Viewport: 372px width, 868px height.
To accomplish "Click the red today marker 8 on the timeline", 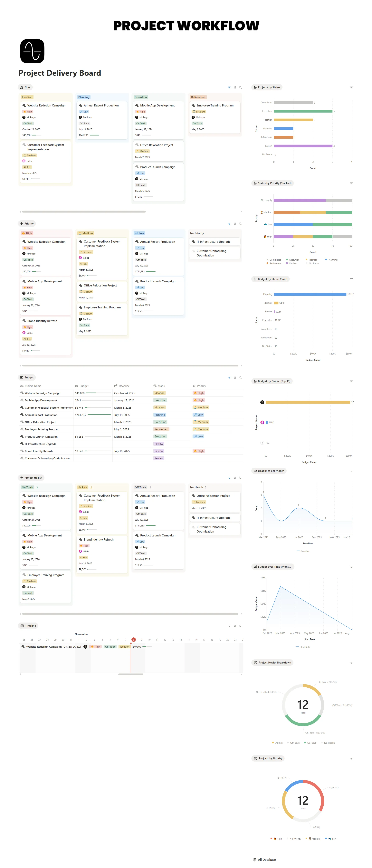I will (133, 640).
